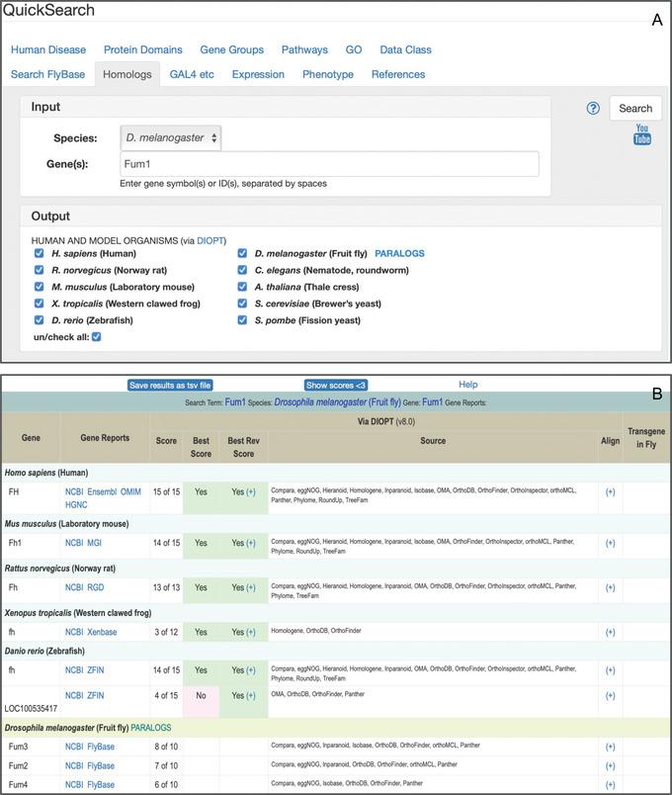The width and height of the screenshot is (672, 795).
Task: Open OMIM report for FH
Action: (x=130, y=491)
